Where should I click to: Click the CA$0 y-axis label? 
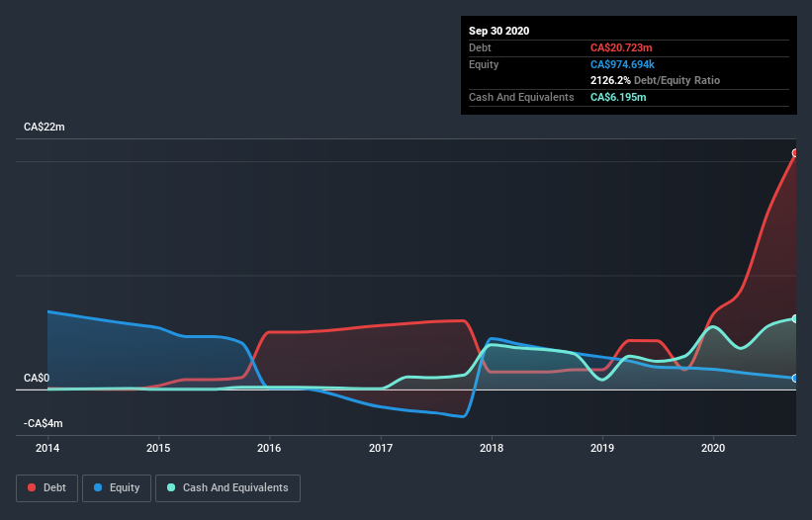(37, 378)
